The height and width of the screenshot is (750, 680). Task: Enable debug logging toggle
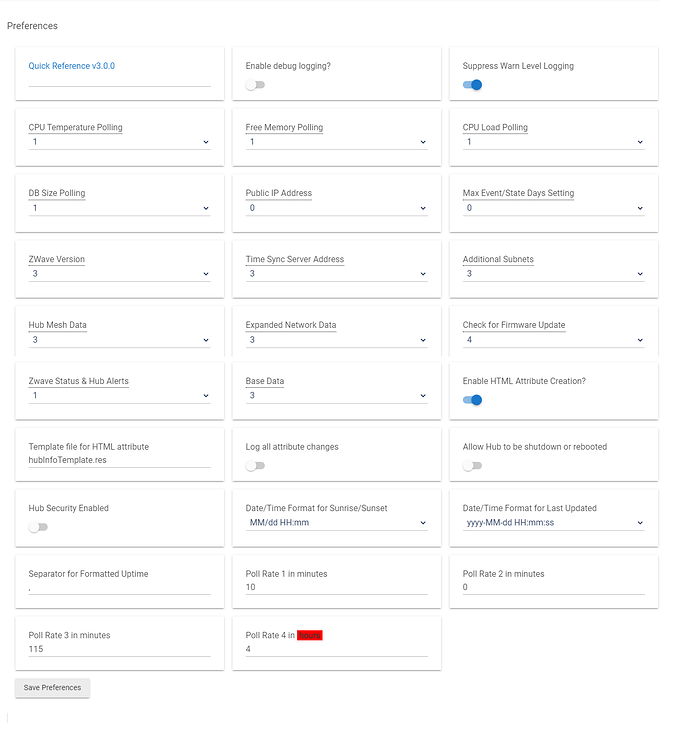tap(255, 85)
